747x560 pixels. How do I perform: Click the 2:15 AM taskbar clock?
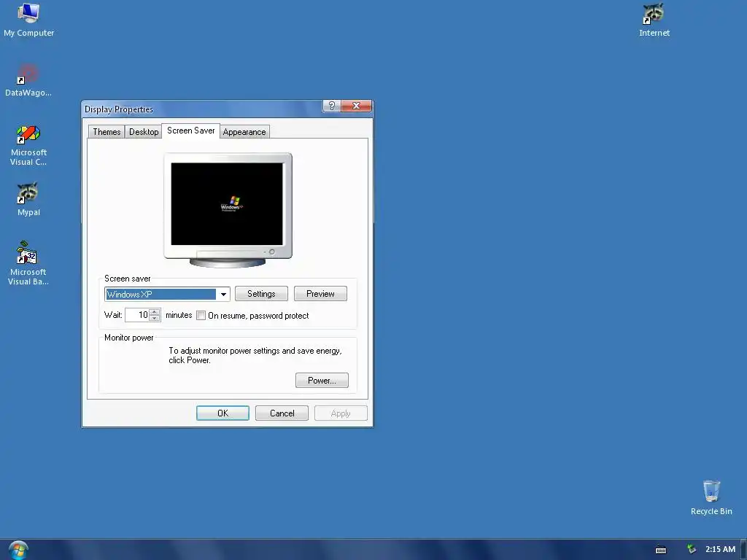pyautogui.click(x=720, y=549)
